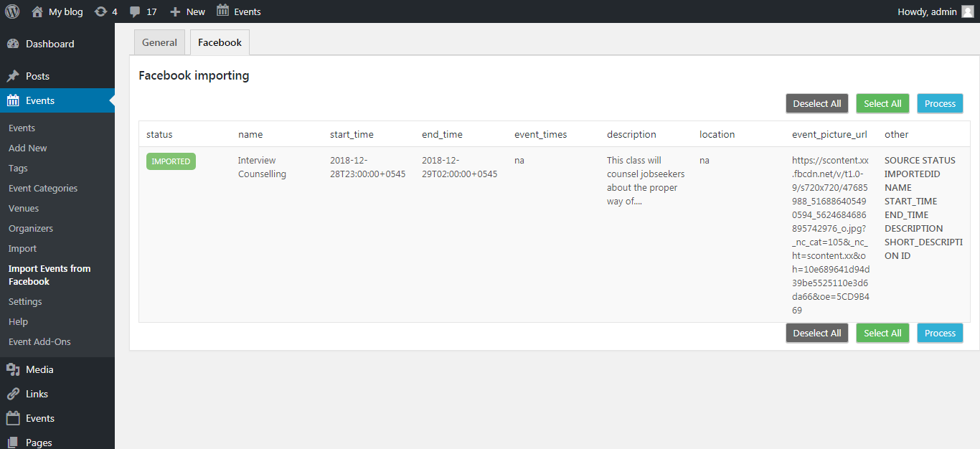Screen dimensions: 980x449
Task: Select the Facebook tab
Action: click(220, 42)
